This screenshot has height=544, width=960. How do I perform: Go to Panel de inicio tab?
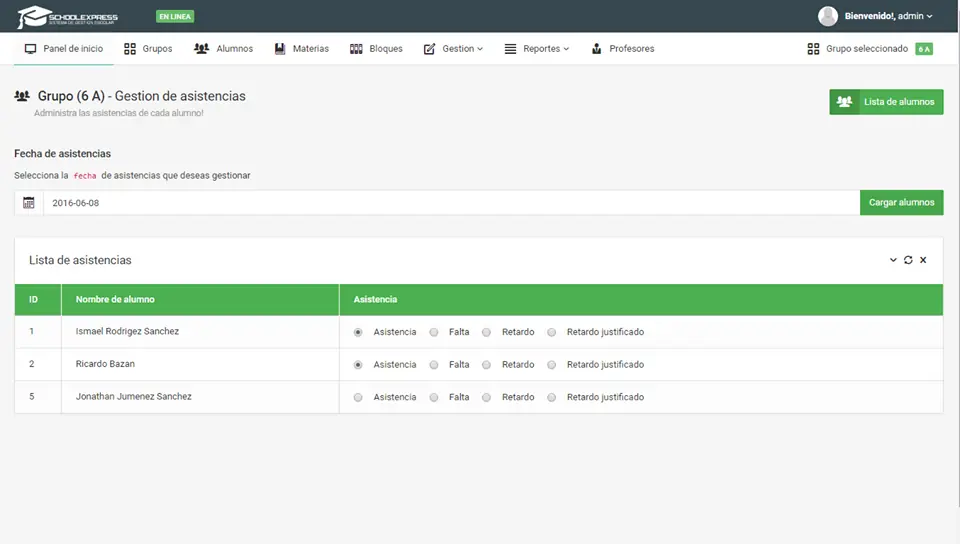tap(64, 49)
